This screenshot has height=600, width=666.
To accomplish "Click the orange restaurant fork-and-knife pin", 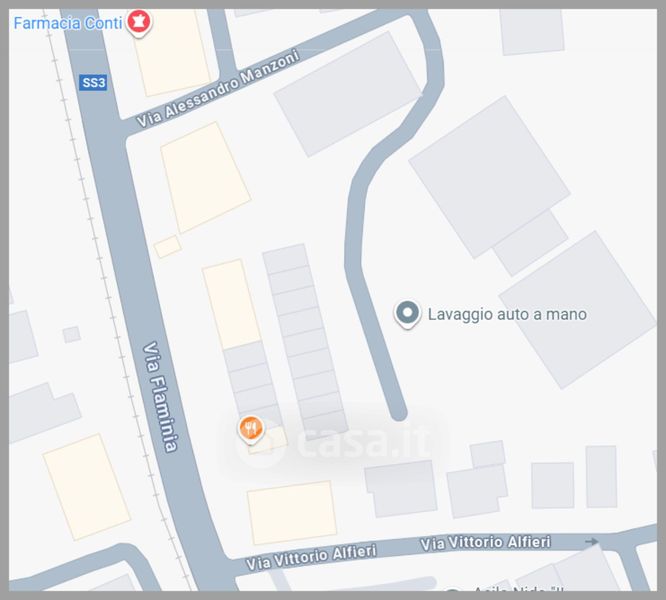I will click(x=251, y=429).
